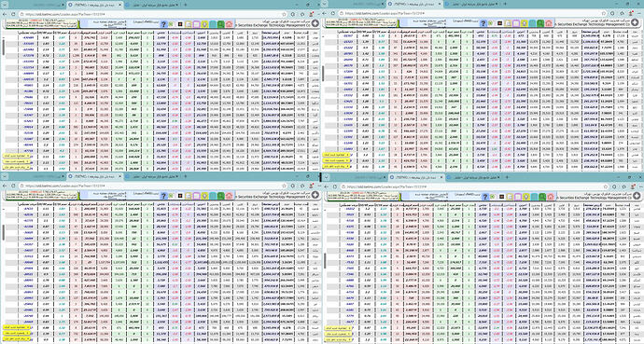644x344 pixels.
Task: Select the TSETMC tab in bottom-left window
Action: click(x=95, y=177)
